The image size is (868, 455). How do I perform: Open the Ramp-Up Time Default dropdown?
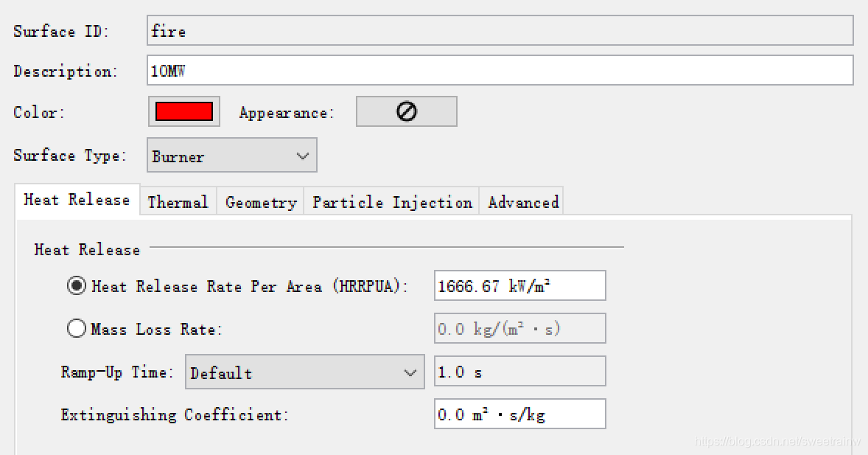click(305, 372)
